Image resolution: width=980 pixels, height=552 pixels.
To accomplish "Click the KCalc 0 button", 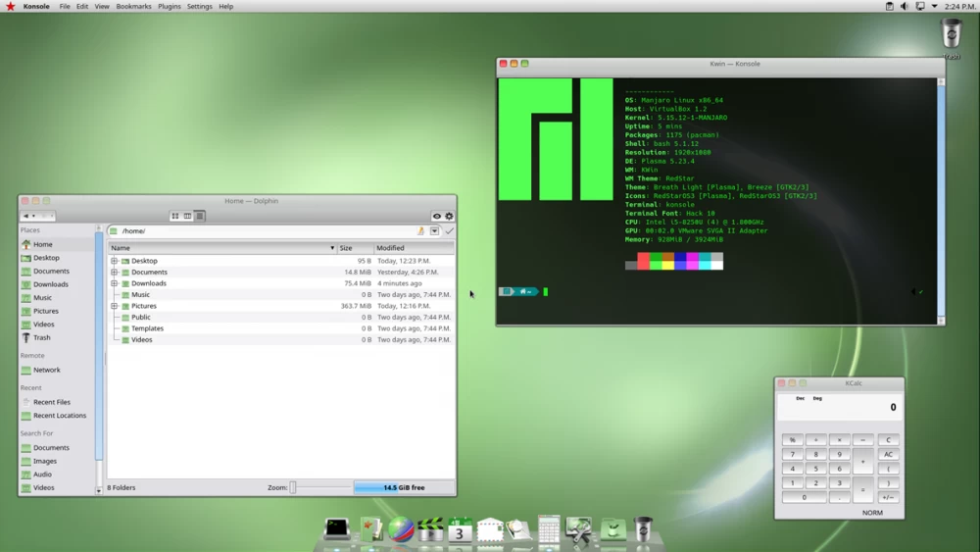I will coord(805,498).
